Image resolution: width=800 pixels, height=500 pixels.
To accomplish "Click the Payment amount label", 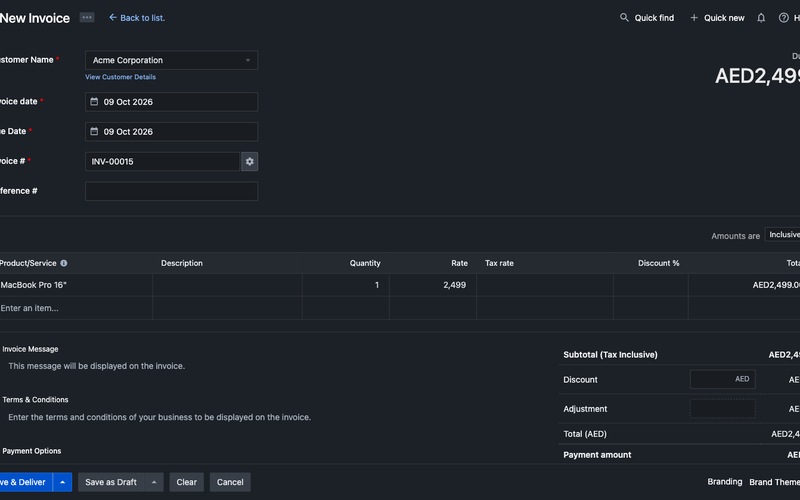I will (597, 455).
